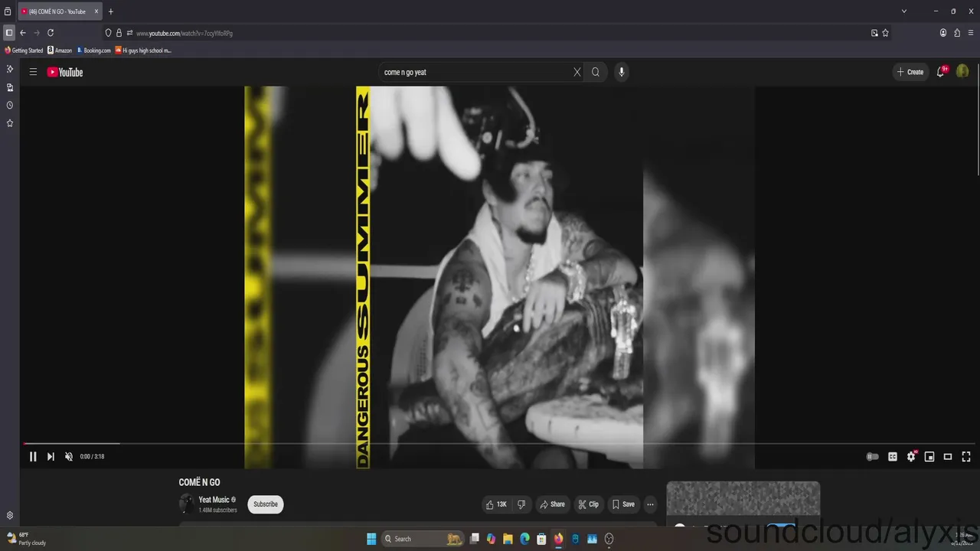Enter full screen mode

(x=966, y=457)
